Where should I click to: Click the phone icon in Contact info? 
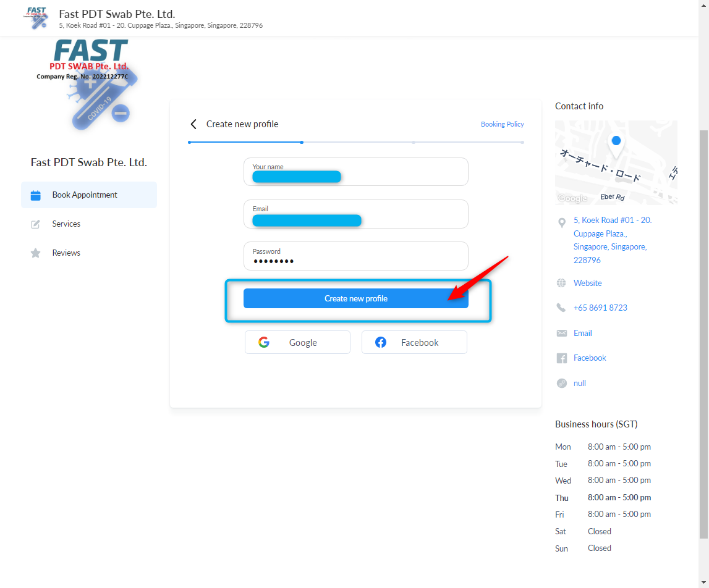[561, 308]
